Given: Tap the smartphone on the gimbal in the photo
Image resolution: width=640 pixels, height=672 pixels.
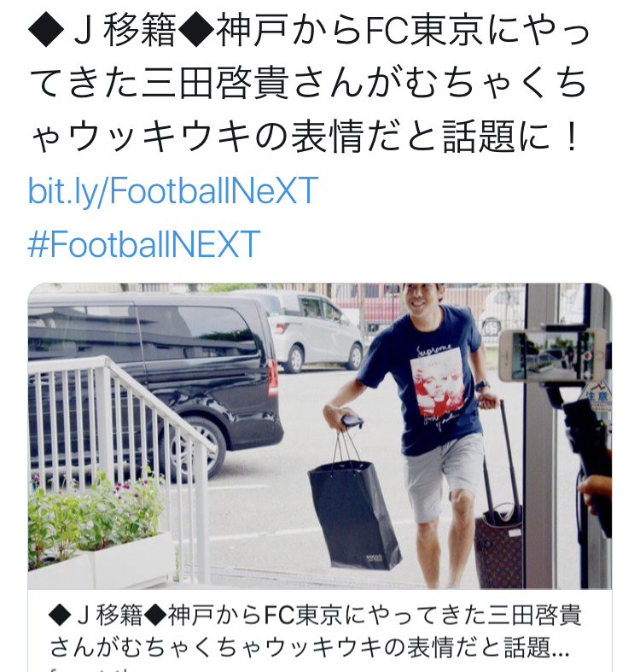Looking at the screenshot, I should coord(554,355).
